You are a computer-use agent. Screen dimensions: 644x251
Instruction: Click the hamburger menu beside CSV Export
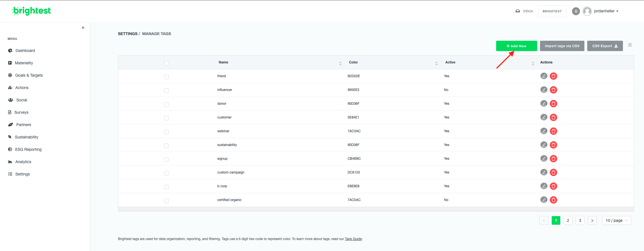tap(630, 45)
